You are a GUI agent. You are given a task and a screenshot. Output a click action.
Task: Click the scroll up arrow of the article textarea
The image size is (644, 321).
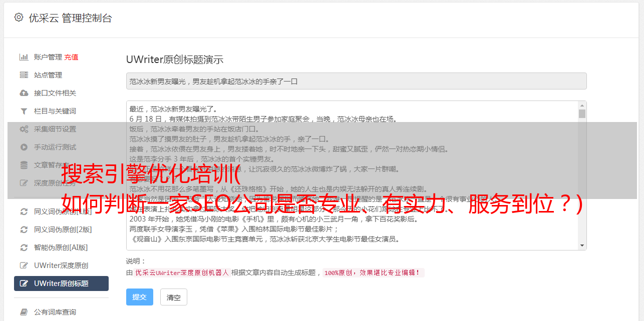582,105
